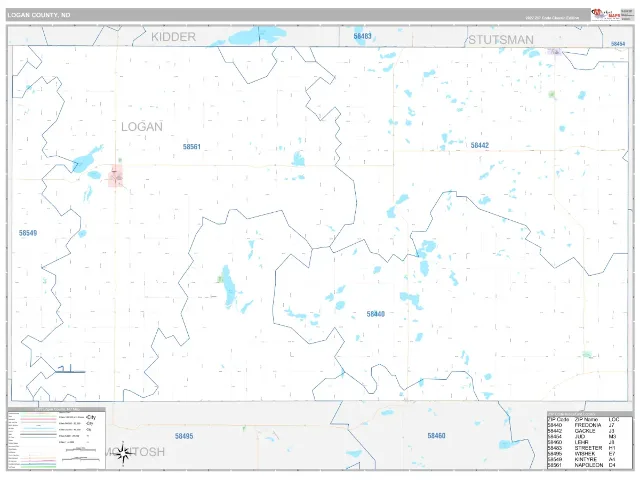Click the LOGAN county name label

pyautogui.click(x=142, y=127)
